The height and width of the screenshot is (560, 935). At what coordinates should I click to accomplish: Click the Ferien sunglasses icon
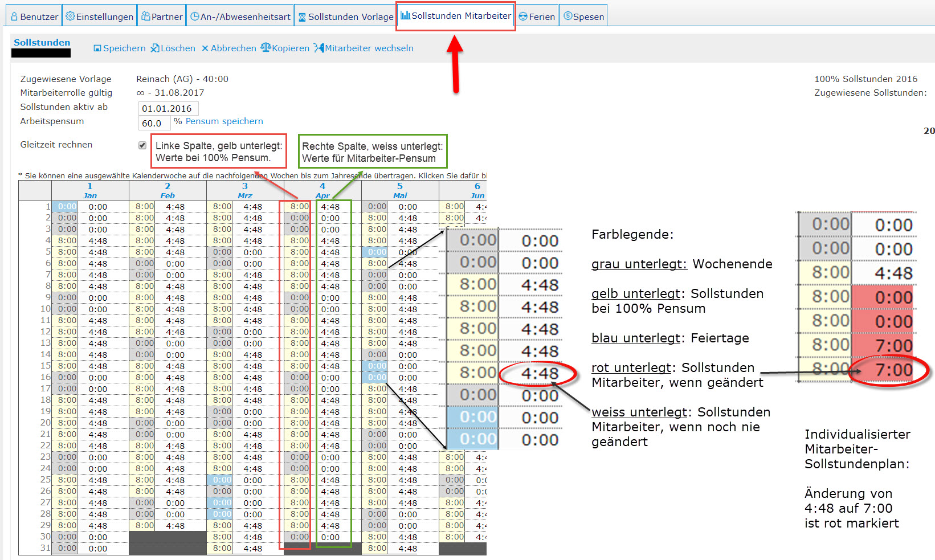[x=523, y=17]
